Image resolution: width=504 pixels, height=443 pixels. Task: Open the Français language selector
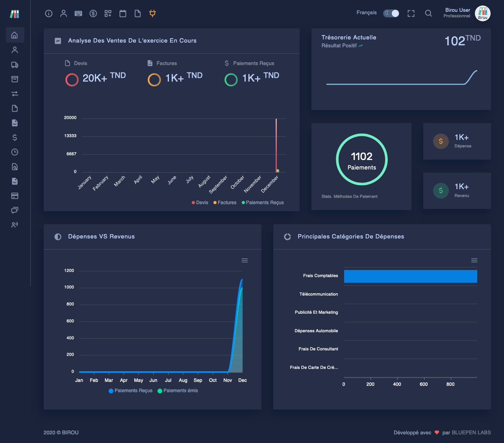(366, 13)
